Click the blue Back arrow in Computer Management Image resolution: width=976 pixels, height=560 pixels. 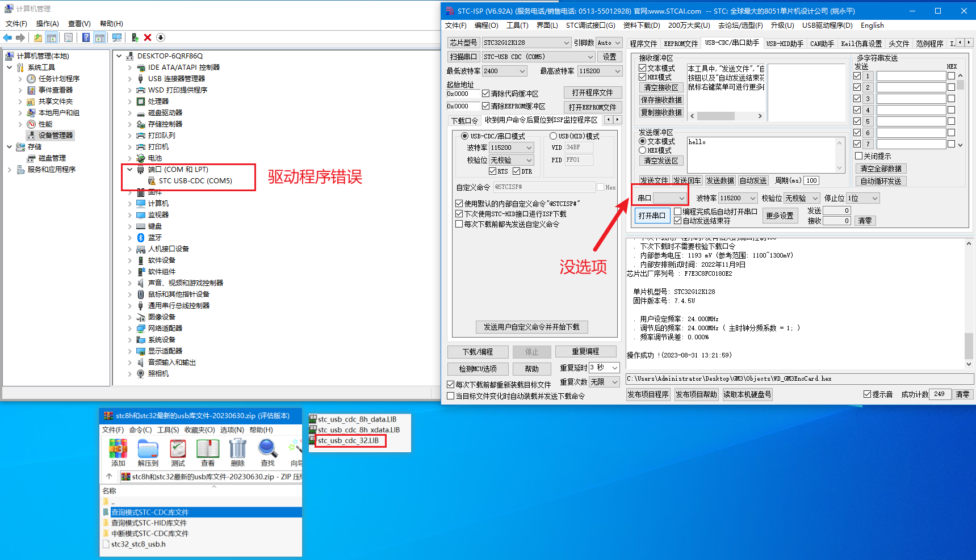(x=7, y=37)
